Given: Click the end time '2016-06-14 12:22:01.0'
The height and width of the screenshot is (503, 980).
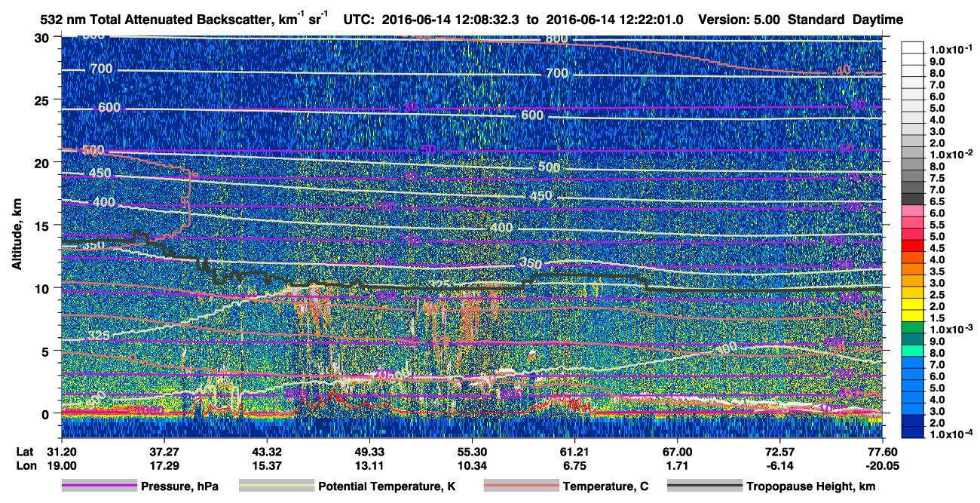Looking at the screenshot, I should [x=614, y=20].
